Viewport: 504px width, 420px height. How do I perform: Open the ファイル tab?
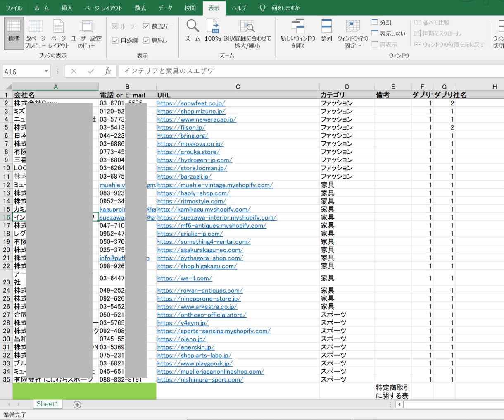[14, 8]
